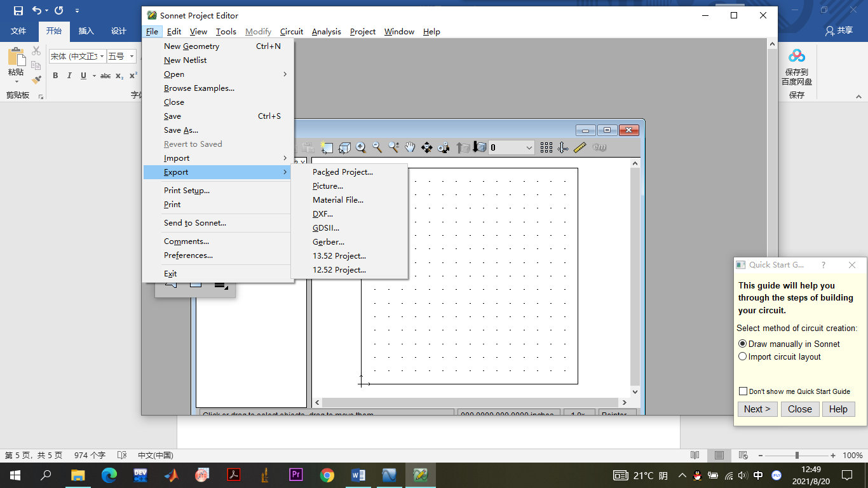The image size is (868, 488).
Task: Toggle Underline formatting in Word ribbon
Action: 83,76
